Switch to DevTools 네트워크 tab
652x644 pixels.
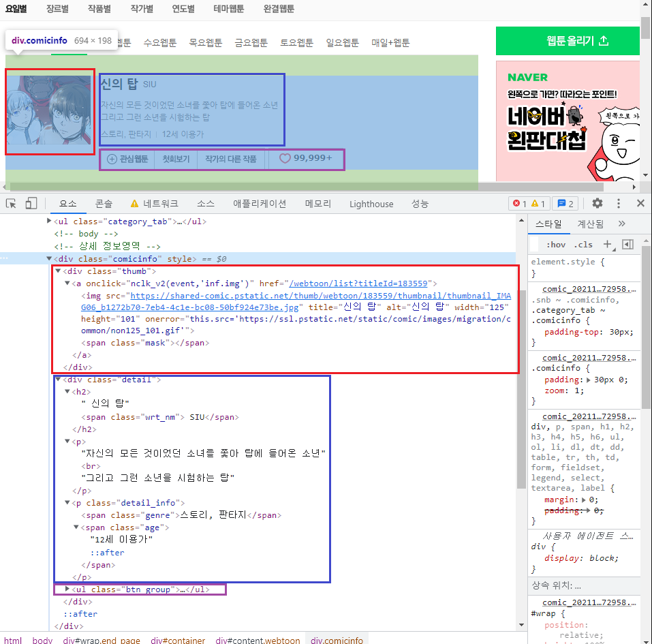(154, 204)
